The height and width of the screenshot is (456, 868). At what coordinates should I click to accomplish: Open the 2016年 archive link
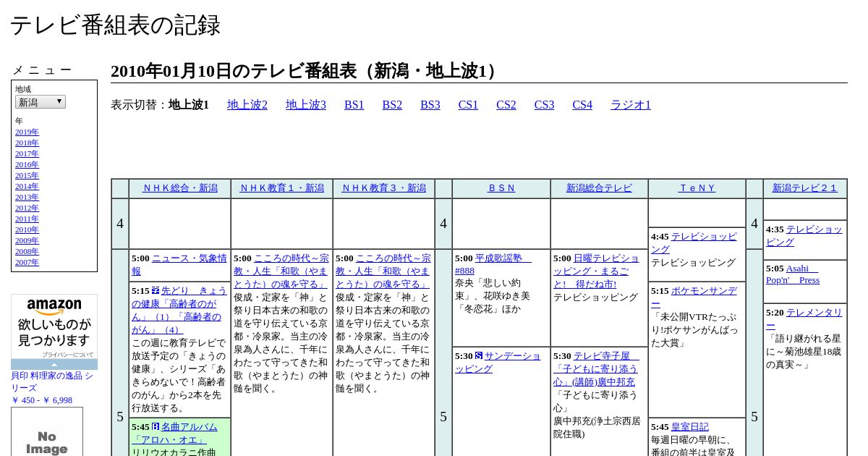[x=27, y=164]
